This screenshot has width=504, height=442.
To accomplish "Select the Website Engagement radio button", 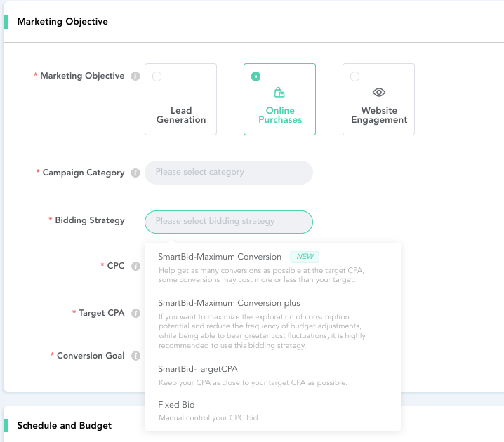I will 354,76.
